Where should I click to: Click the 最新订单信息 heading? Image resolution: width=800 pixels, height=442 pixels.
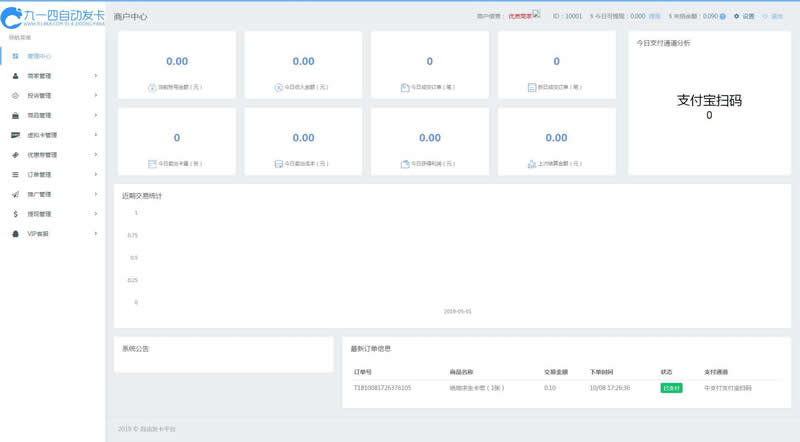pos(370,349)
